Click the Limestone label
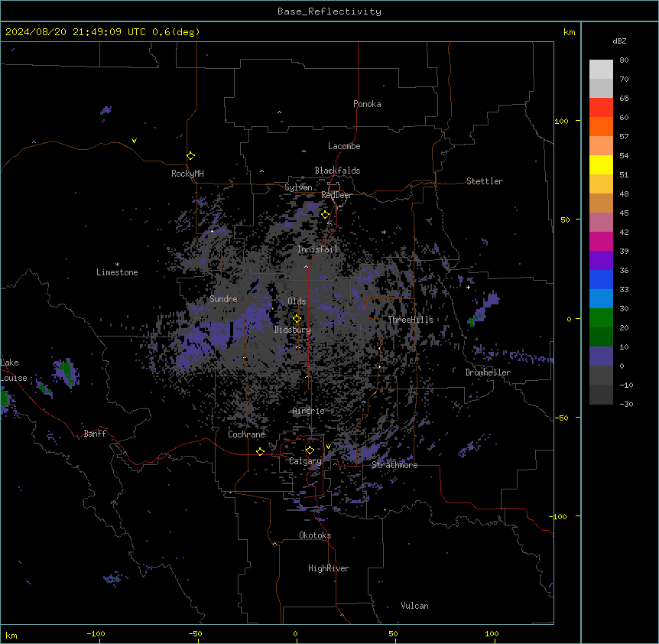Image resolution: width=659 pixels, height=644 pixels. pyautogui.click(x=117, y=272)
